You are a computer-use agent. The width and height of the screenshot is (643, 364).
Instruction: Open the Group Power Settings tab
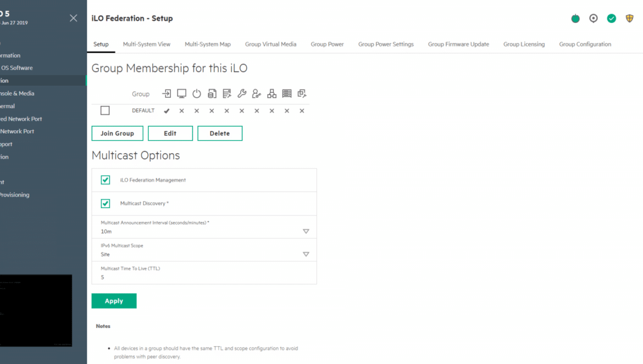point(386,44)
